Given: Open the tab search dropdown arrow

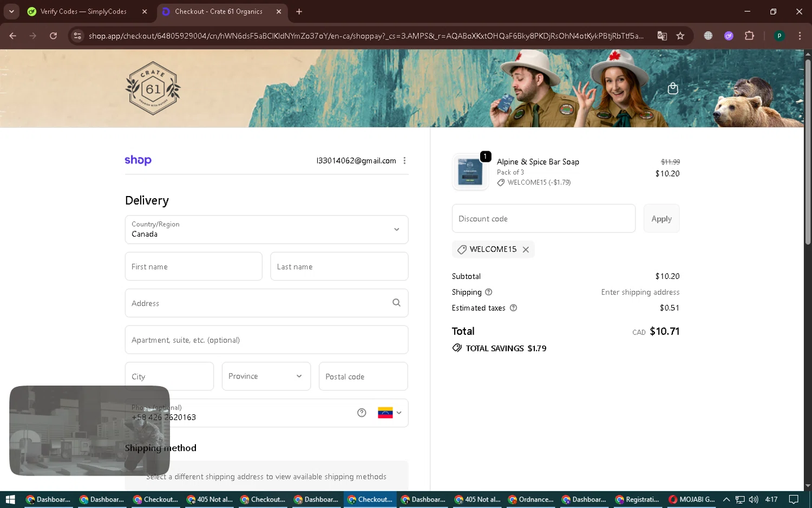Looking at the screenshot, I should 11,11.
